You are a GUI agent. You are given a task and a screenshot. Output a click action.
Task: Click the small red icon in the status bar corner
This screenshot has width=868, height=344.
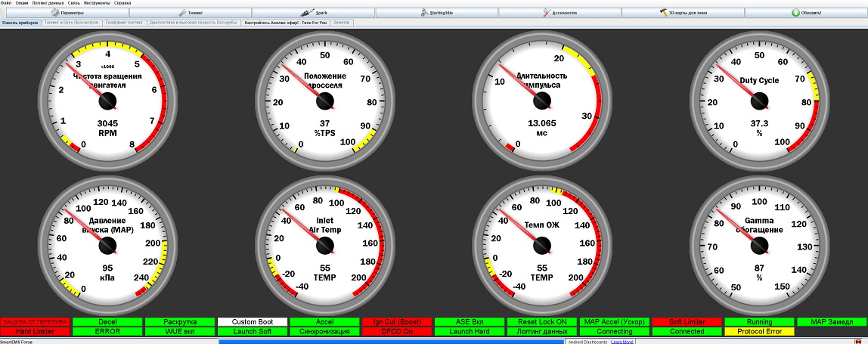pos(858,341)
